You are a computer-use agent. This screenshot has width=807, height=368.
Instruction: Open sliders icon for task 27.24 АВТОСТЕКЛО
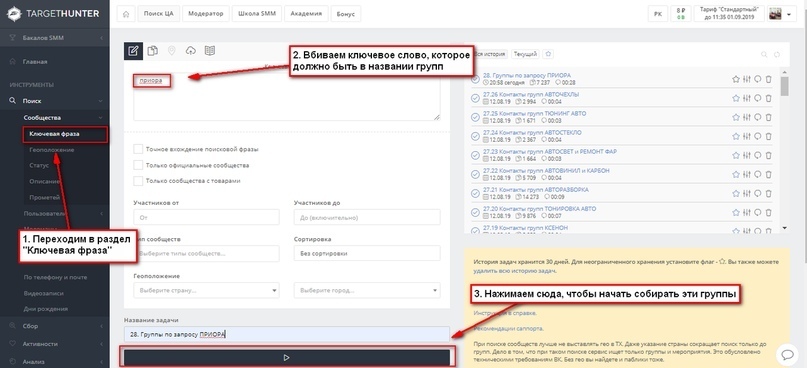747,136
